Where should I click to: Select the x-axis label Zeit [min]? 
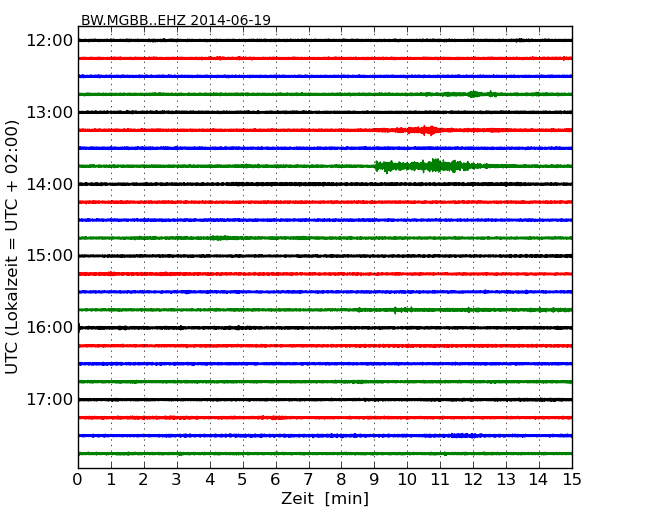pyautogui.click(x=325, y=498)
